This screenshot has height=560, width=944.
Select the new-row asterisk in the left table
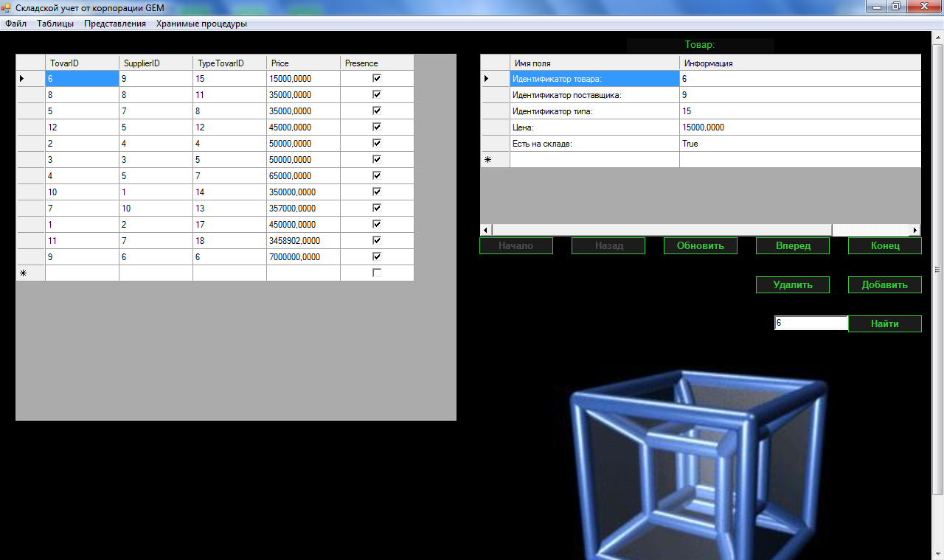[23, 273]
